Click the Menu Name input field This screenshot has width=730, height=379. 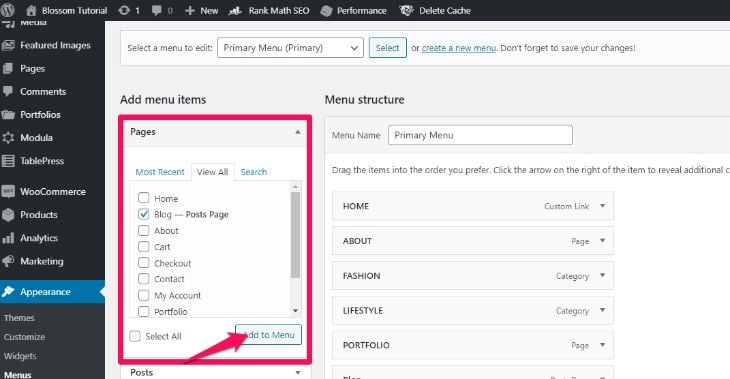(480, 135)
